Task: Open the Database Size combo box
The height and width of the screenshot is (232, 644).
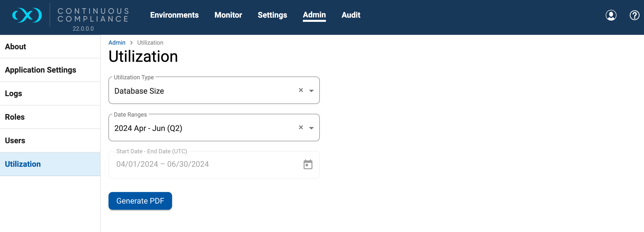Action: [200, 91]
